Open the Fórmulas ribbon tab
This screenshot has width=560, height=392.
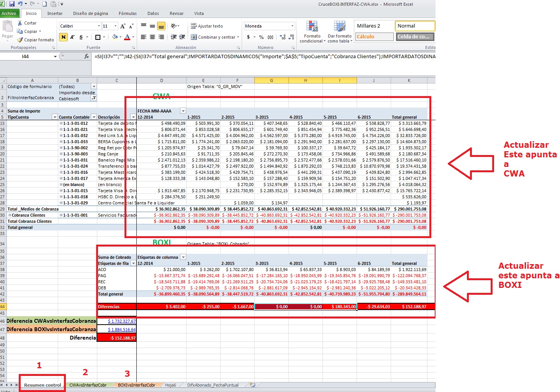(x=128, y=13)
